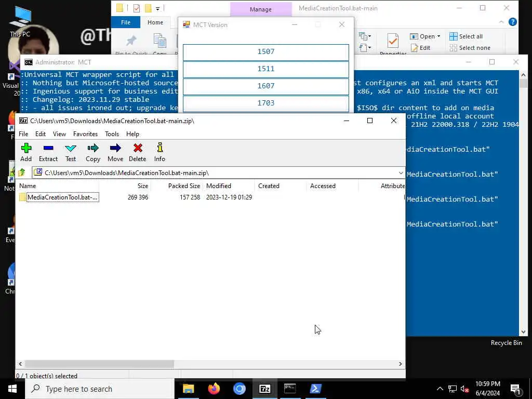The image size is (532, 399).
Task: Choose version 1607 in MCT Version
Action: tap(265, 86)
